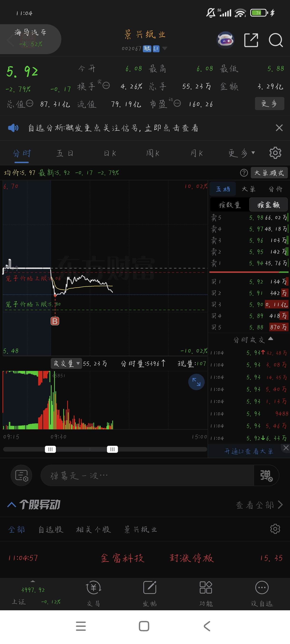290x644 pixels.
Task: Open the 交易 trade icon
Action: (x=94, y=593)
